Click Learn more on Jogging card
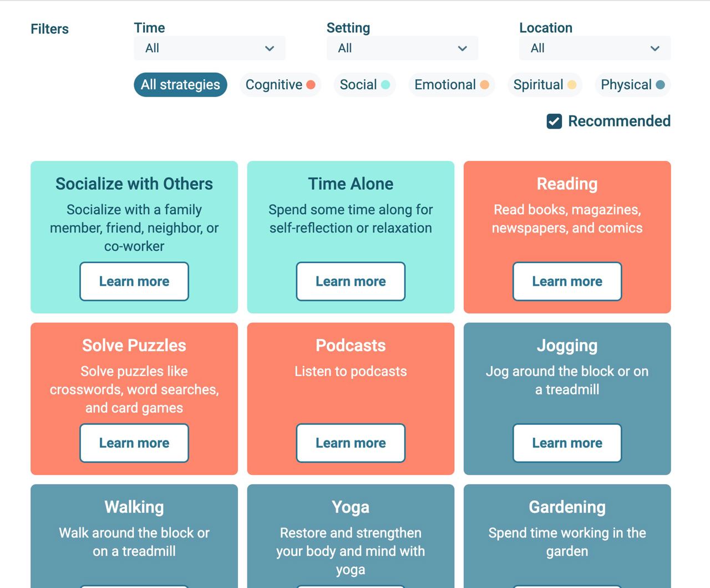710x588 pixels. [x=567, y=443]
